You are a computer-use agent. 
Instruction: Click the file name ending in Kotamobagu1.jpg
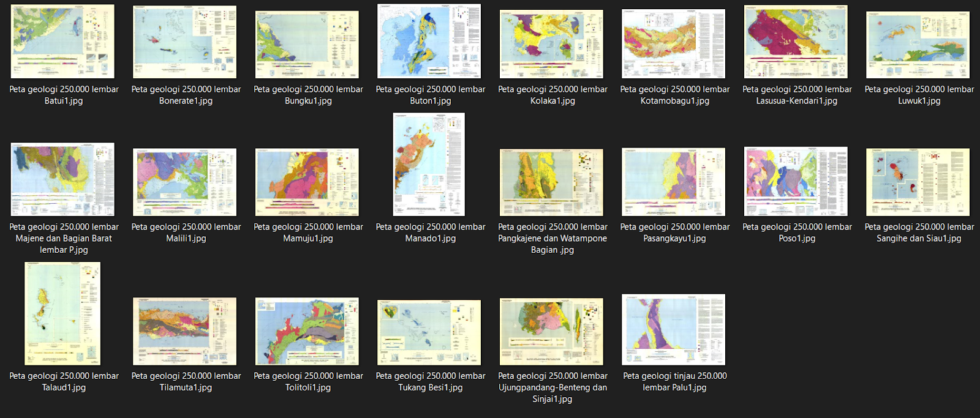(x=675, y=95)
